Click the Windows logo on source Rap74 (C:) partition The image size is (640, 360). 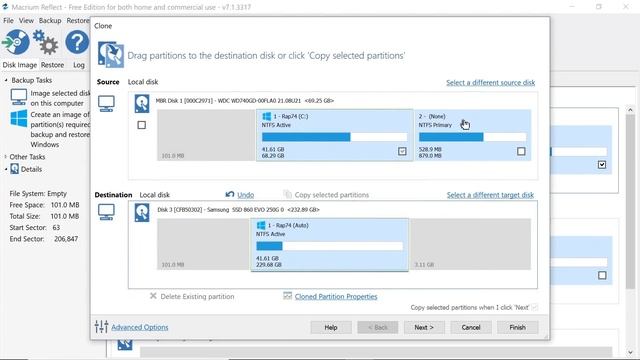click(x=267, y=116)
